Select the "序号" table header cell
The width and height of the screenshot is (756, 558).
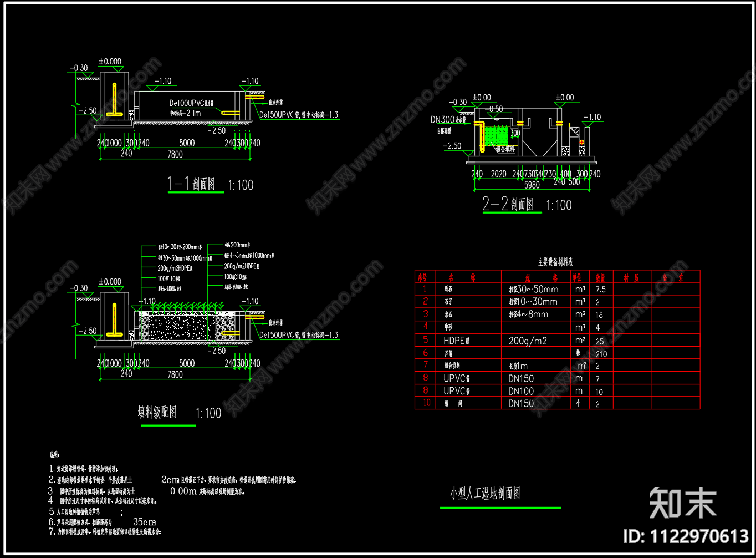[425, 277]
